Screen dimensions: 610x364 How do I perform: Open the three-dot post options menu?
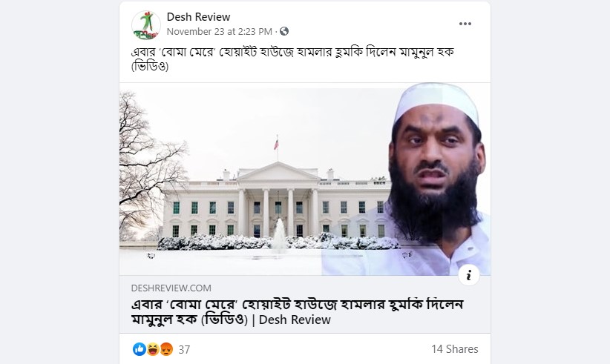point(465,24)
